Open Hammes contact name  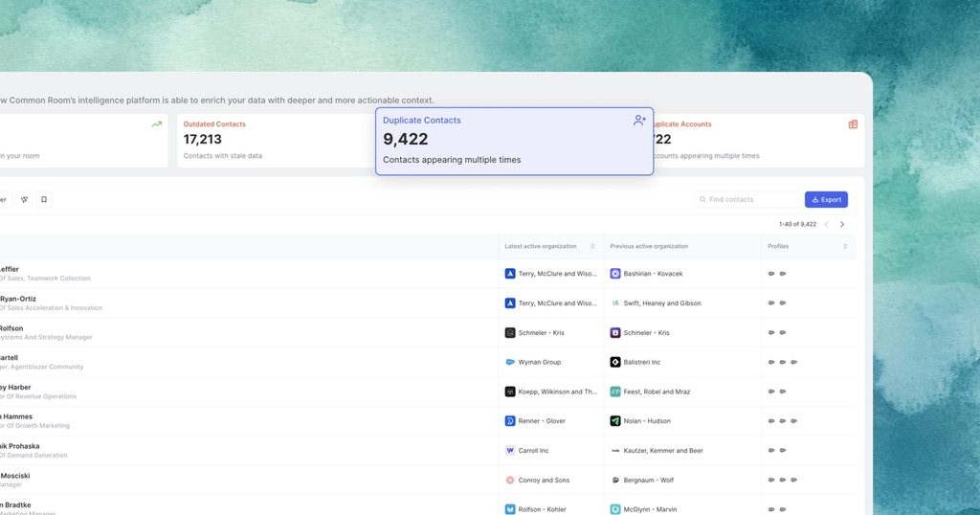click(16, 416)
